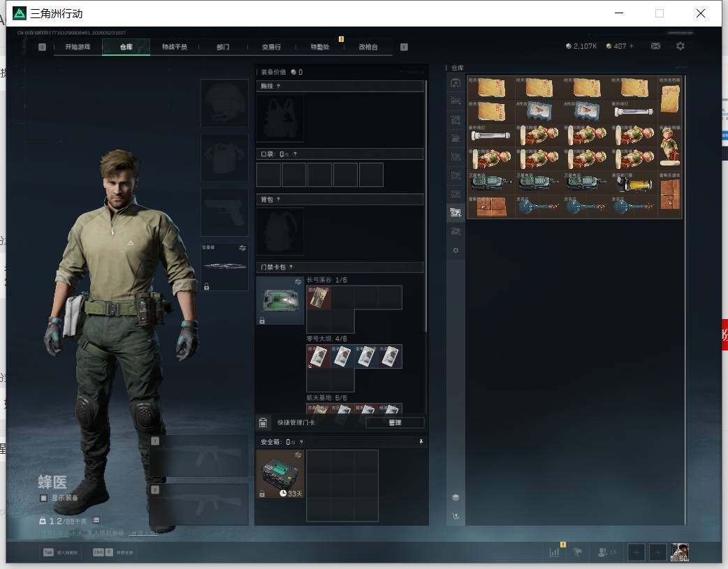Select primary weapon slot 2
Viewport: 728px width, 569px height.
point(198,505)
